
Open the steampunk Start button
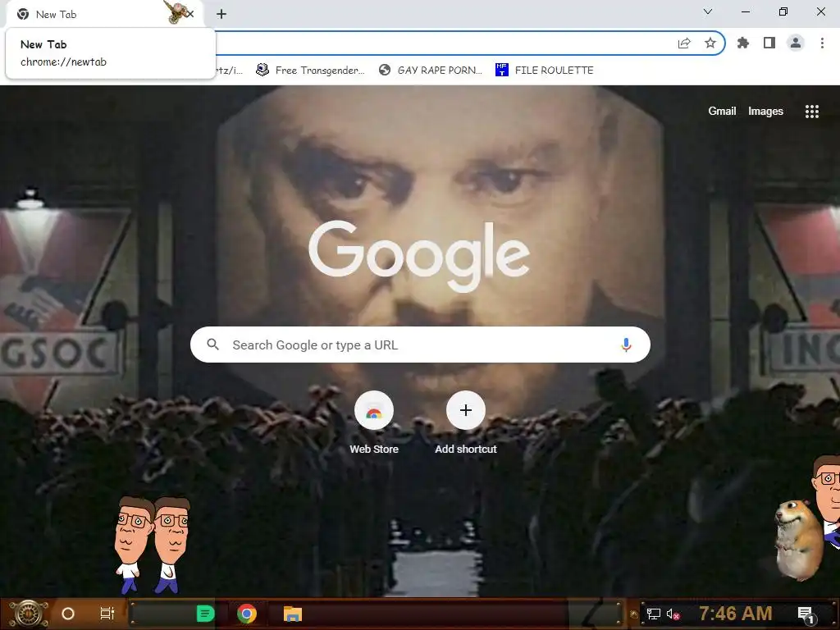coord(29,614)
